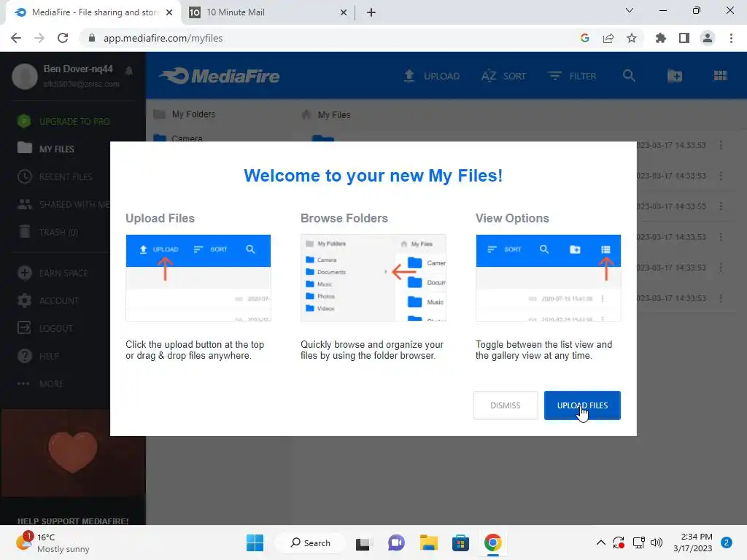
Task: Click the Chrome icon in taskbar
Action: pos(493,542)
